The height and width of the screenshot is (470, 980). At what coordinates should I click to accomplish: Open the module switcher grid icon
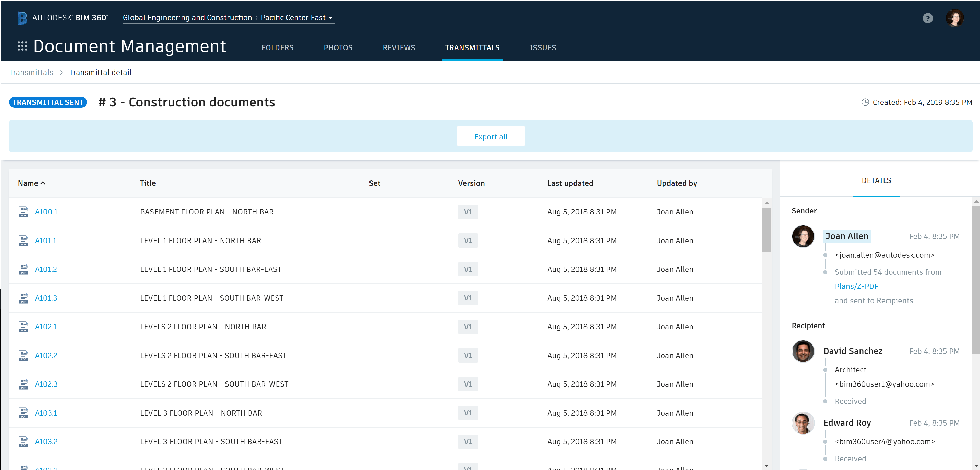22,46
